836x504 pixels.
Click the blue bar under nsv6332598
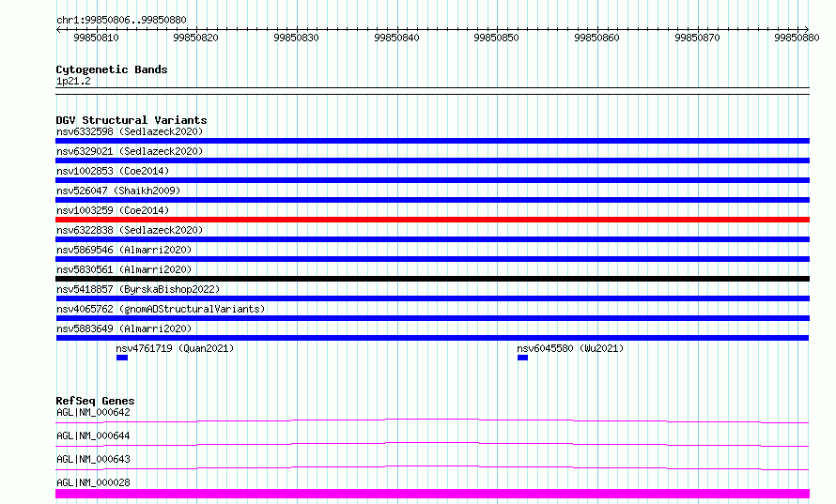[x=432, y=141]
